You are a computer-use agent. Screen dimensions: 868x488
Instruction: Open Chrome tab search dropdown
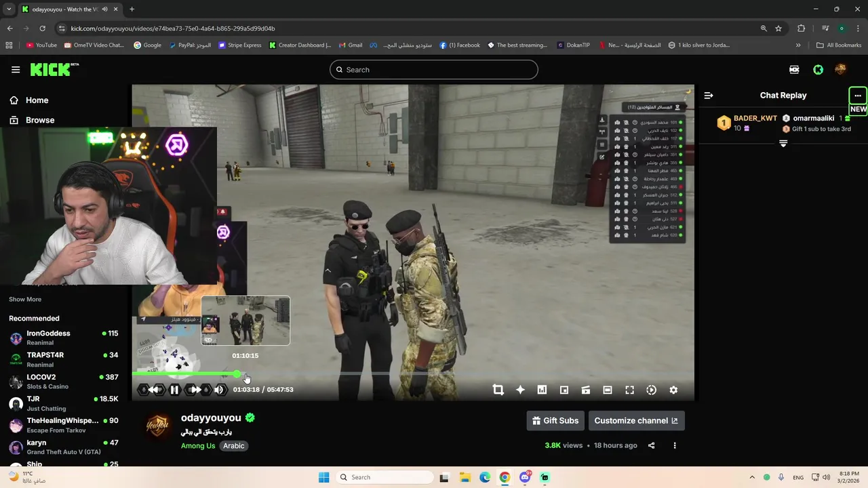click(9, 9)
